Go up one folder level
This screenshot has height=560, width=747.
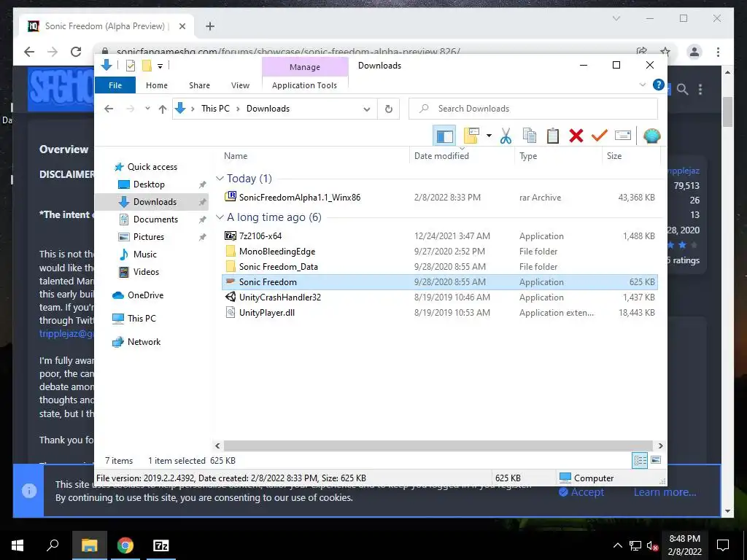(163, 109)
